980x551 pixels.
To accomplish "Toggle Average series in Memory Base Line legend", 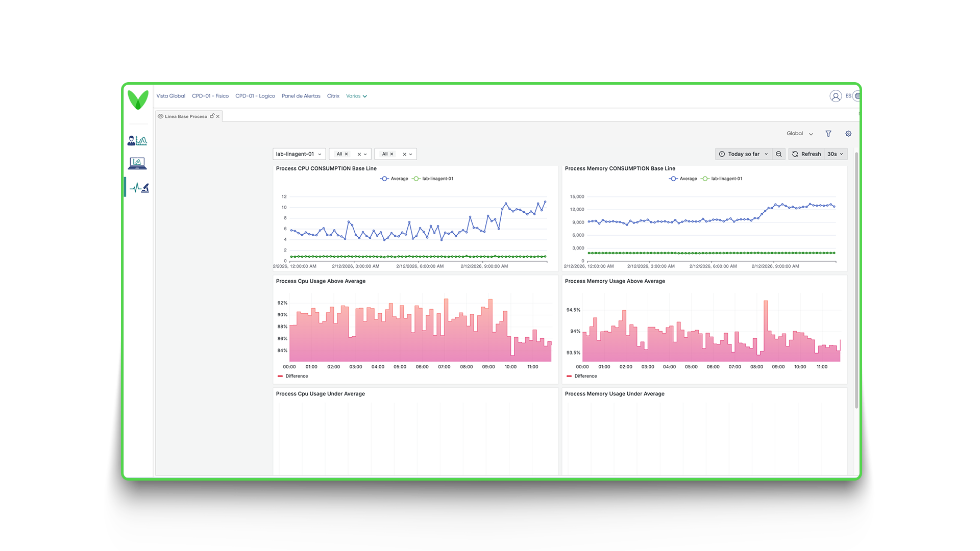I will tap(683, 179).
